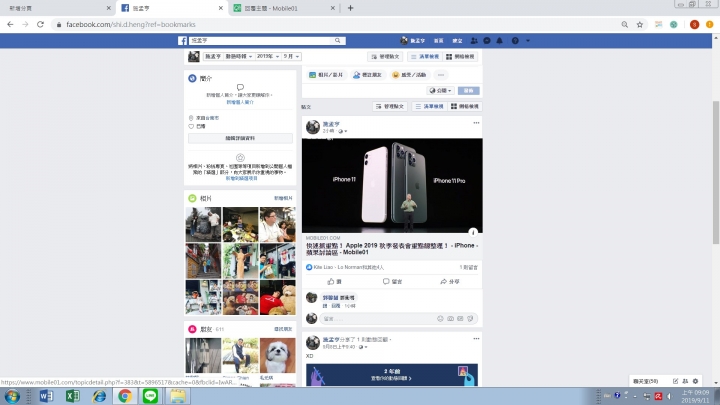Screen dimensions: 720x405
Task: Expand the account menu arrow in blue bar
Action: coord(528,41)
